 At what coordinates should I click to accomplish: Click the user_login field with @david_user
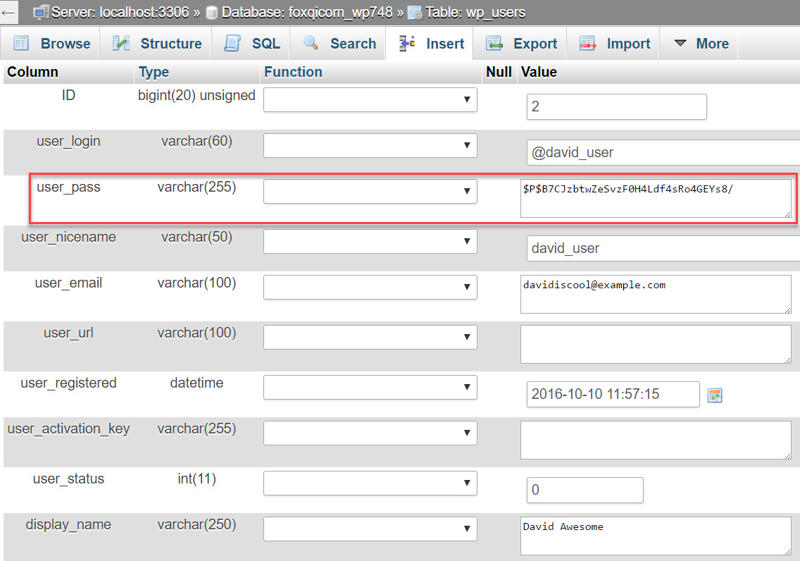click(663, 152)
